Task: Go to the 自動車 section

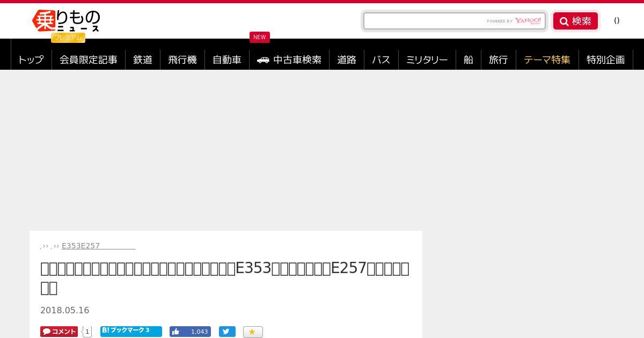Action: 227,60
